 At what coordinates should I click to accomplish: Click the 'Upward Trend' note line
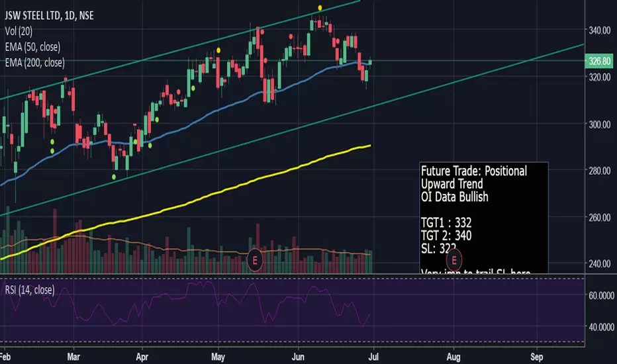pos(451,184)
